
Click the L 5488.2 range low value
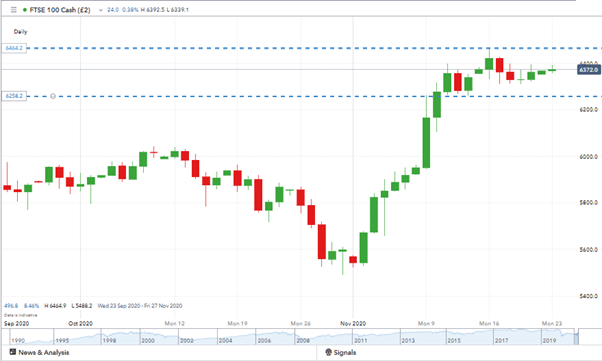(x=82, y=306)
